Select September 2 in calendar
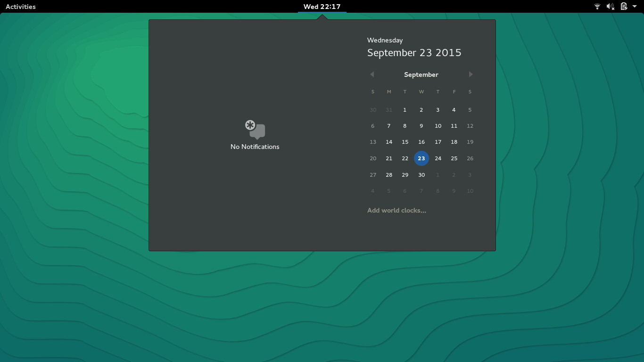Image resolution: width=644 pixels, height=362 pixels. (421, 110)
